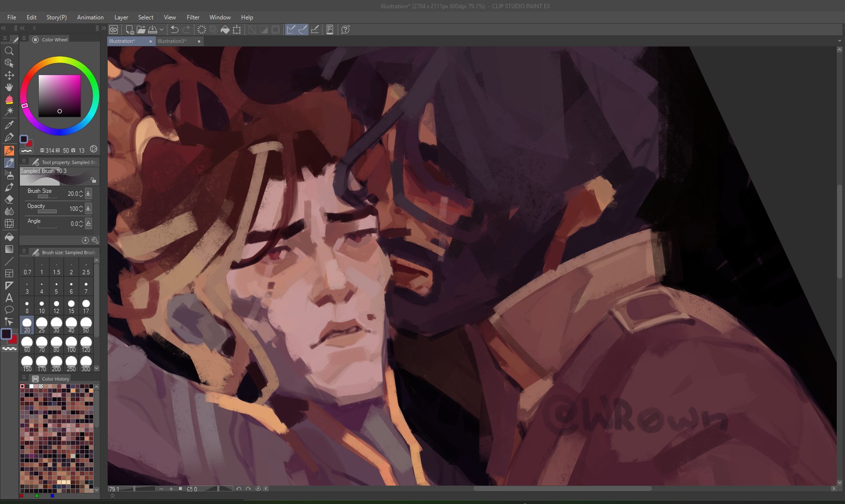Click the Fill bucket toolbar icon

[225, 30]
